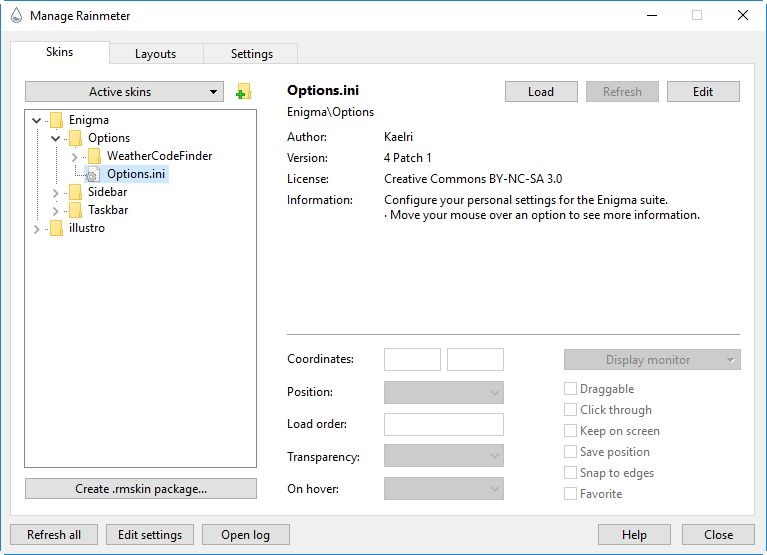767x555 pixels.
Task: Switch to the Layouts tab
Action: (x=155, y=54)
